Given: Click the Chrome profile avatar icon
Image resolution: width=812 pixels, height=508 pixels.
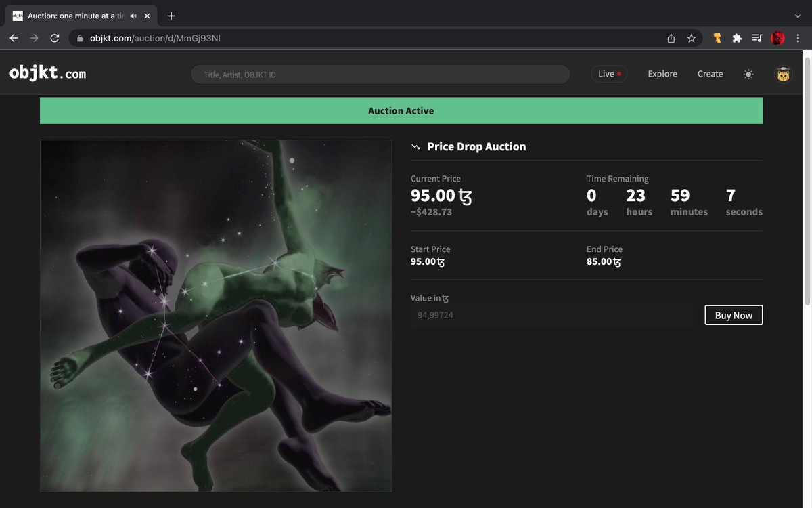Looking at the screenshot, I should click(778, 39).
